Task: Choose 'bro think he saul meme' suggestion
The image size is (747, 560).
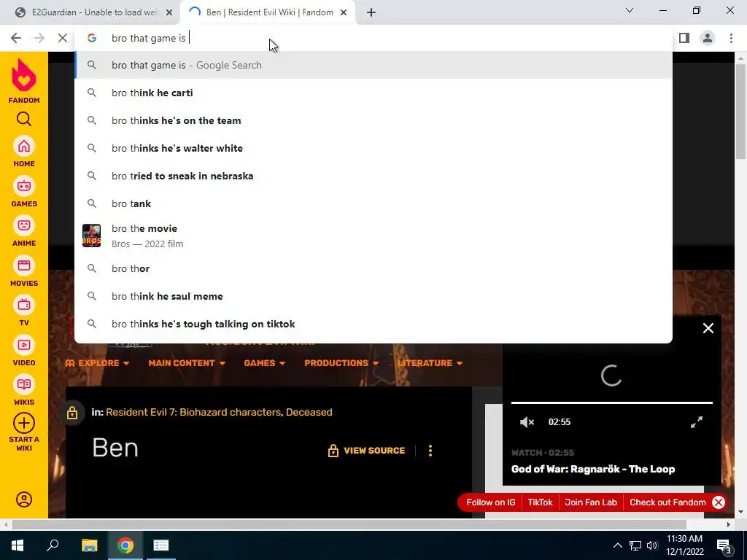Action: pos(373,296)
